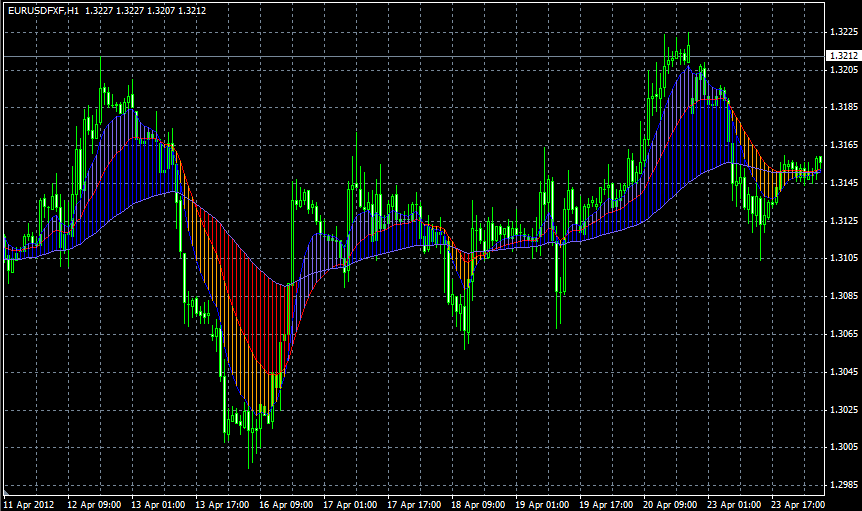Click the 17 Apr 17:00 time label
Viewport: 862px width, 511px height.
click(x=414, y=504)
